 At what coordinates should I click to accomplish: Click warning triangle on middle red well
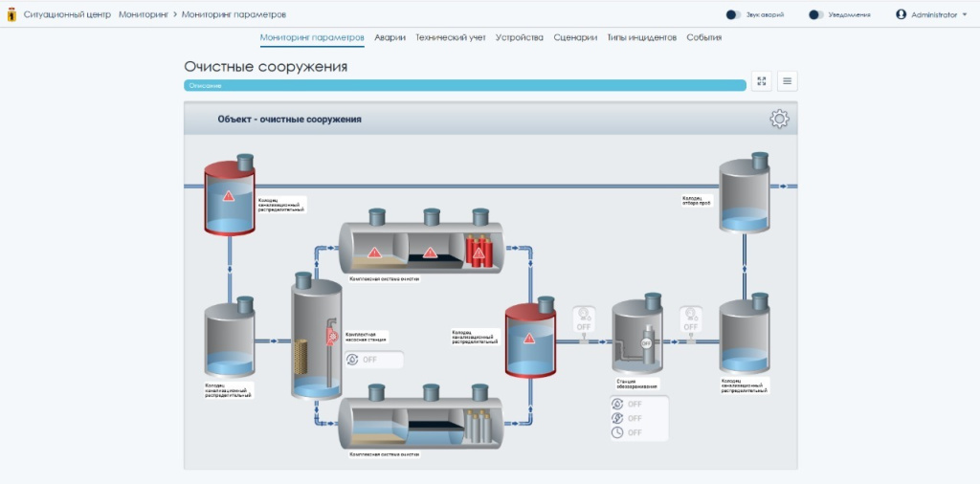529,339
